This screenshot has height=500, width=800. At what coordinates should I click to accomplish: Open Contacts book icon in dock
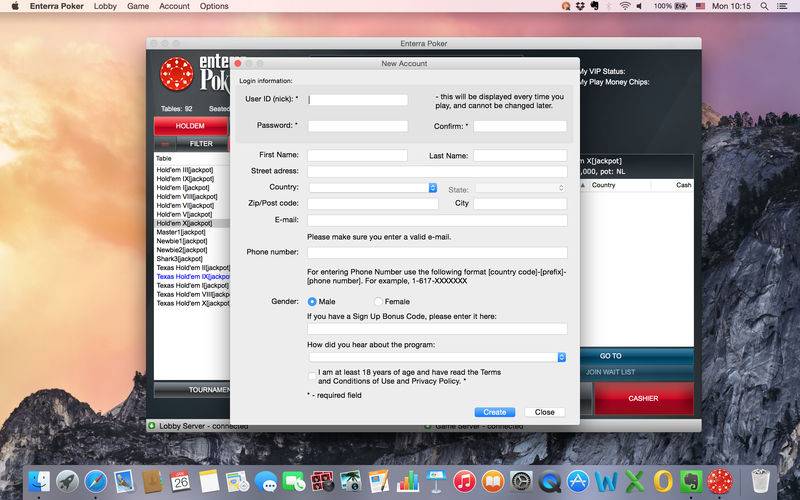(x=153, y=481)
